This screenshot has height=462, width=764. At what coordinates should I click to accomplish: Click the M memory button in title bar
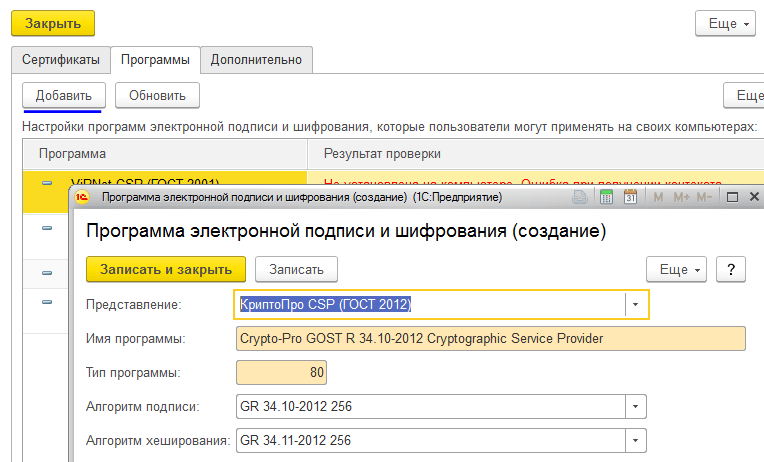658,197
